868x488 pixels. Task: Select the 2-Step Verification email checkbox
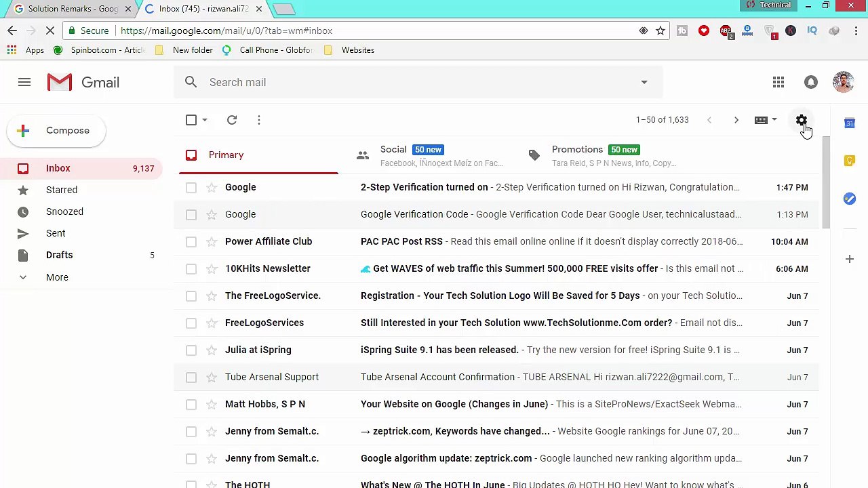(x=191, y=187)
